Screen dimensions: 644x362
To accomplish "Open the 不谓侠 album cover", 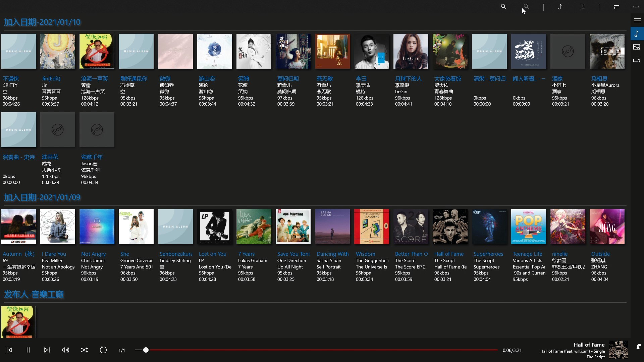I will 18,51.
